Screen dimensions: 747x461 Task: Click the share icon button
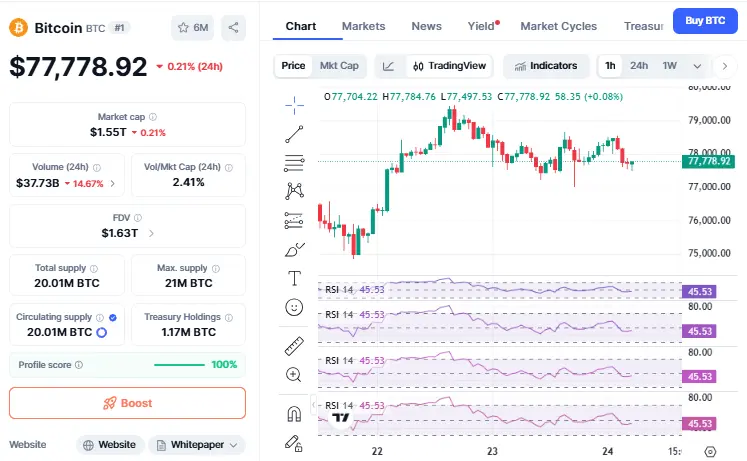coord(233,28)
